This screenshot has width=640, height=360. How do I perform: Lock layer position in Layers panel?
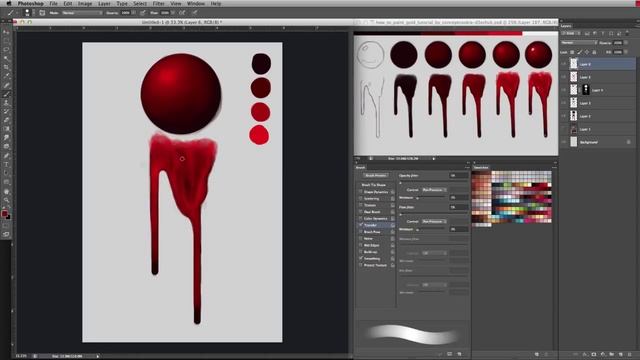[x=587, y=52]
